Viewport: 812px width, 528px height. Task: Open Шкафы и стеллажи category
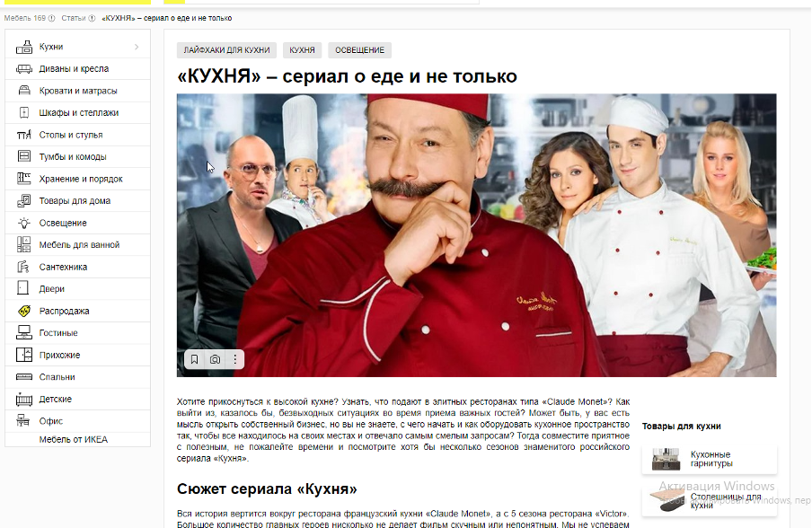coord(77,113)
